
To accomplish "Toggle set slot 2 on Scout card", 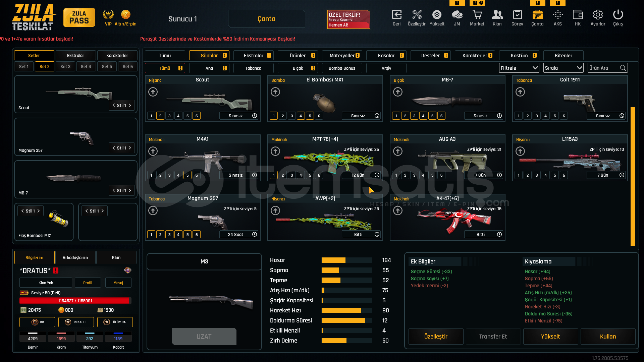I will pyautogui.click(x=160, y=116).
